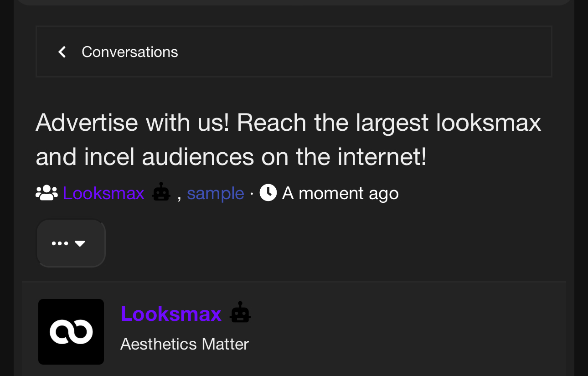Click robot icon after Looksmax participant name
The image size is (588, 376).
click(161, 192)
